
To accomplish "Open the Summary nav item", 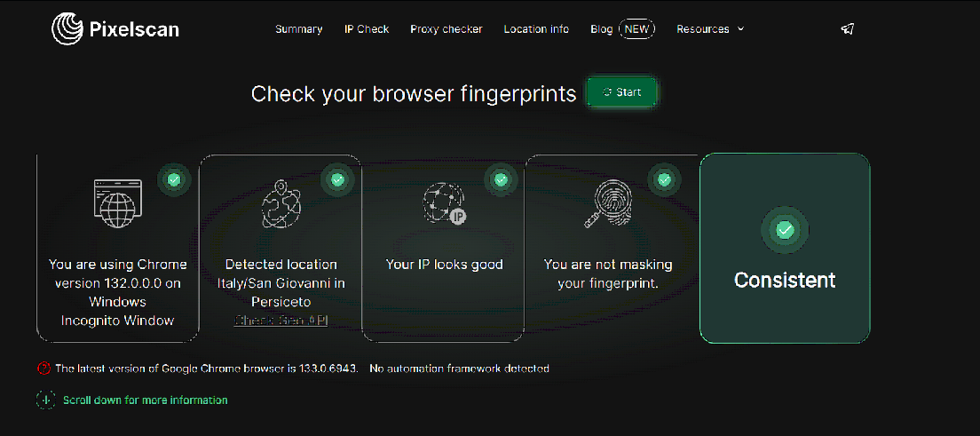I will tap(298, 29).
